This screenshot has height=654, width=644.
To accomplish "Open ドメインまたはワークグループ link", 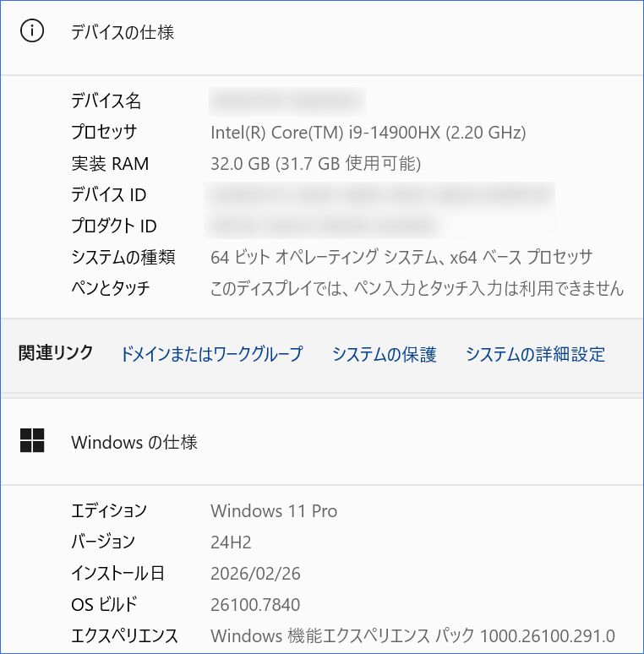I will pyautogui.click(x=211, y=354).
